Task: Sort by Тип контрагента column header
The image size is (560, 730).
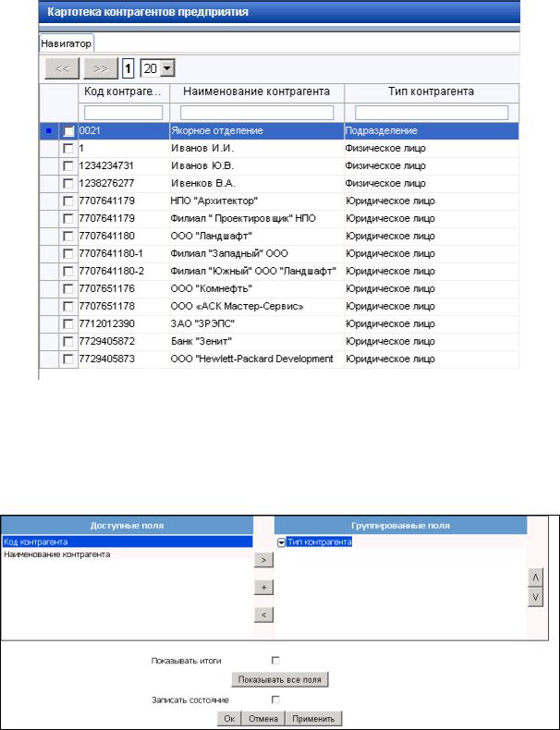Action: point(431,91)
